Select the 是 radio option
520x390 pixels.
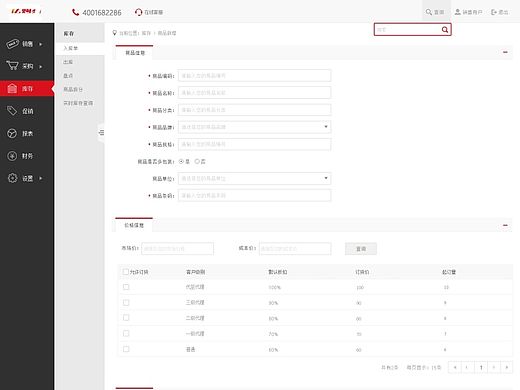181,161
